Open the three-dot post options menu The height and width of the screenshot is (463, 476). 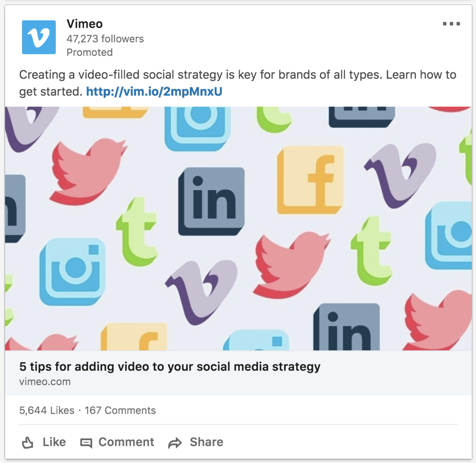click(451, 24)
